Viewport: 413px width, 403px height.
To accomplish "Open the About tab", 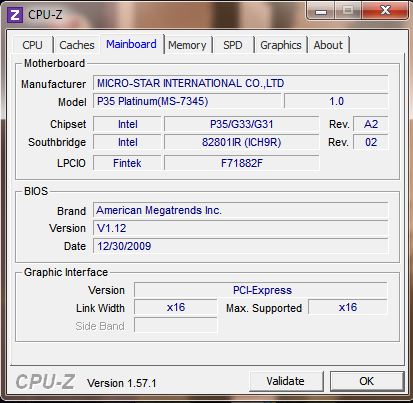I will 328,45.
